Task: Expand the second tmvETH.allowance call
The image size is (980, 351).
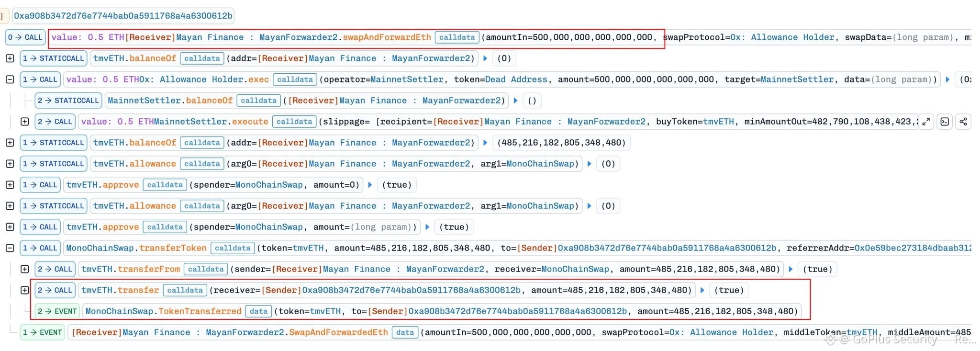Action: (10, 206)
